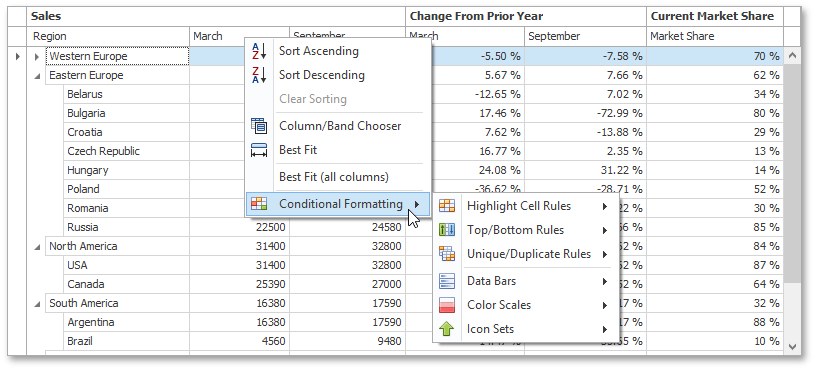Click the Best Fit width icon

(x=259, y=150)
